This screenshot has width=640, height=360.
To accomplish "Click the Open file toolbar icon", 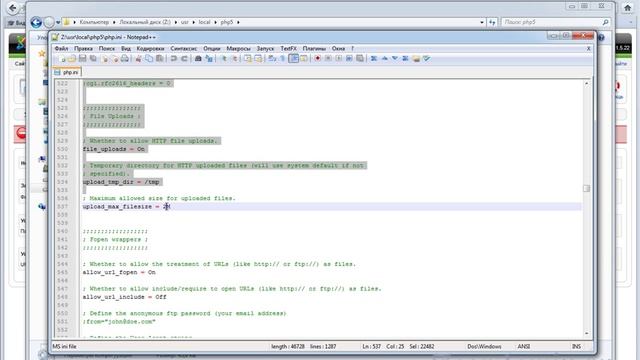I will point(72,59).
